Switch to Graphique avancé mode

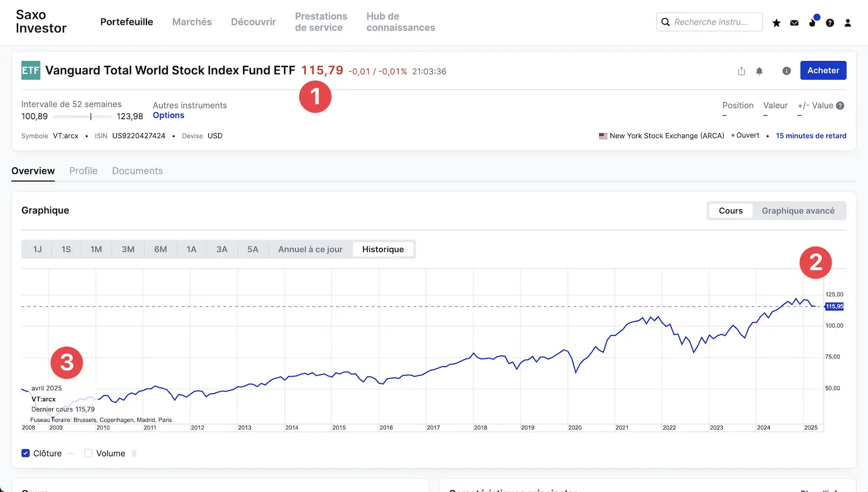[798, 211]
